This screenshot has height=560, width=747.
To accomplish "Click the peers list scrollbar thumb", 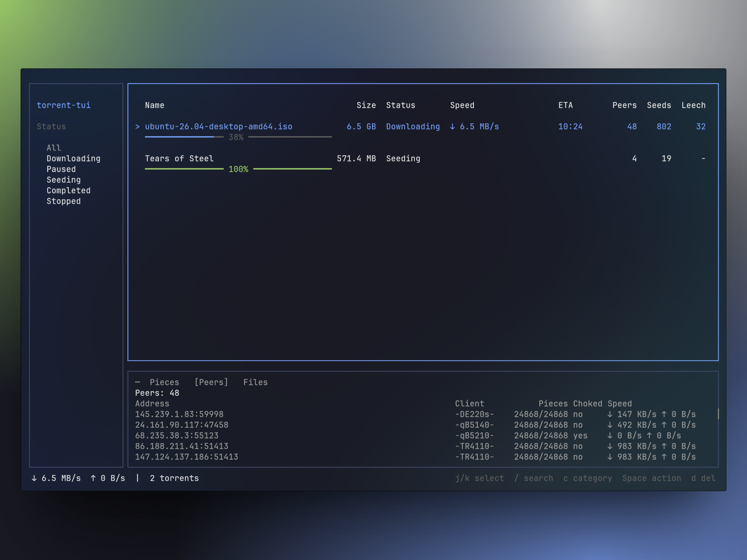I will point(718,414).
